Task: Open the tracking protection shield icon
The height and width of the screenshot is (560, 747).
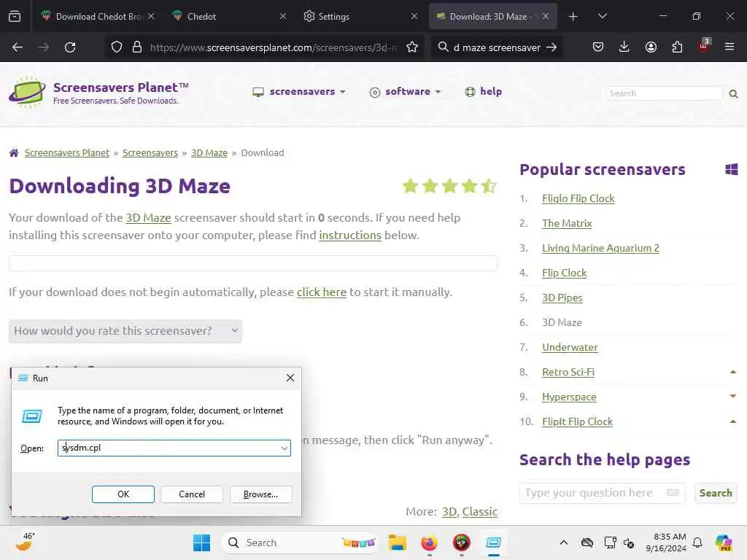Action: [117, 47]
